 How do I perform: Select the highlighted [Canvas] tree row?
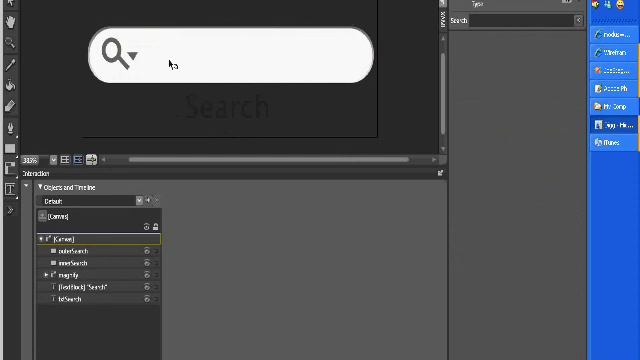tap(99, 239)
